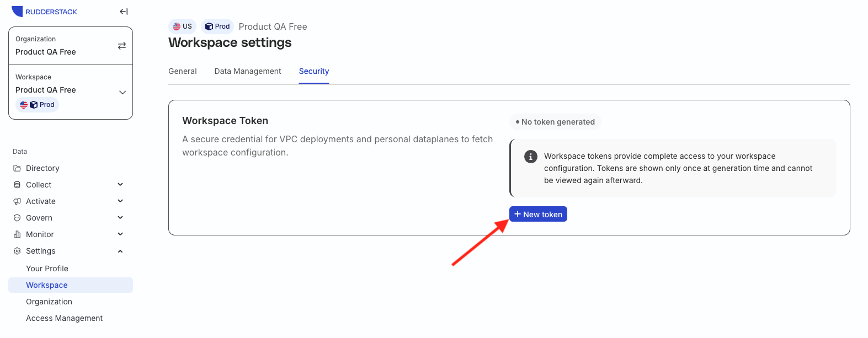The width and height of the screenshot is (868, 338).
Task: Click the Workspace settings page title
Action: [x=230, y=42]
